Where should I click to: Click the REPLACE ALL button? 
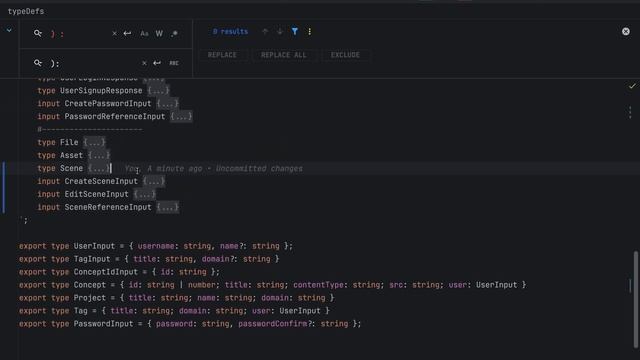click(x=284, y=55)
